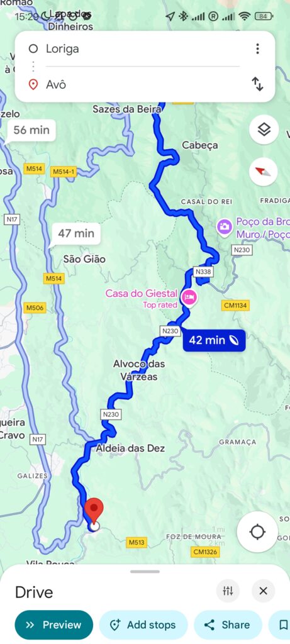The height and width of the screenshot is (644, 290).
Task: Select the 42 min fuel-efficient route
Action: (214, 340)
